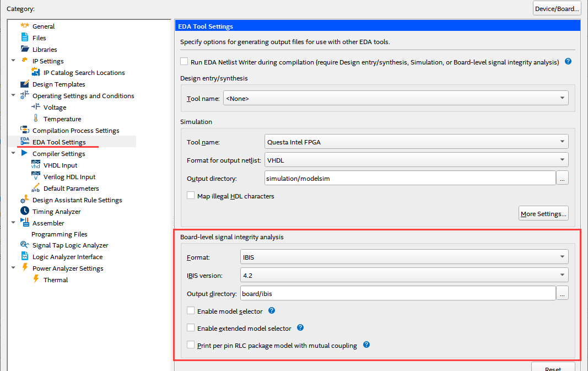Screen dimensions: 588x371
Task: Open help for Print per pin RLC
Action: click(x=366, y=345)
